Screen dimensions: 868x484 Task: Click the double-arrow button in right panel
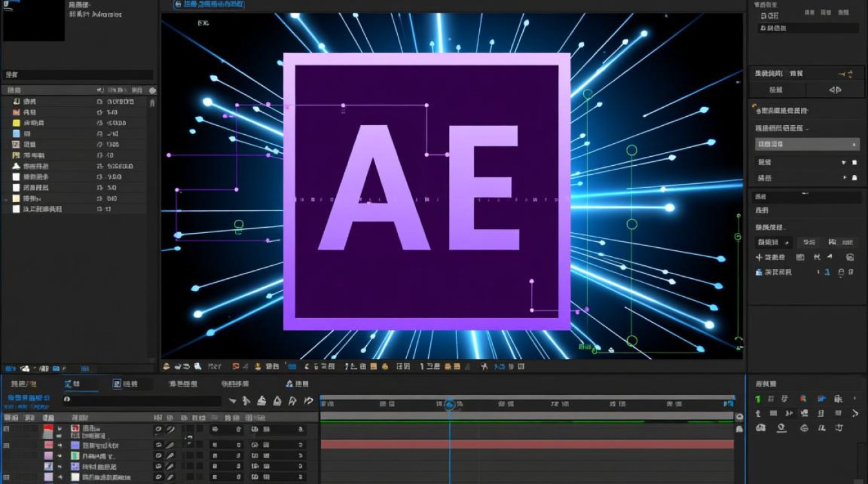tap(834, 90)
